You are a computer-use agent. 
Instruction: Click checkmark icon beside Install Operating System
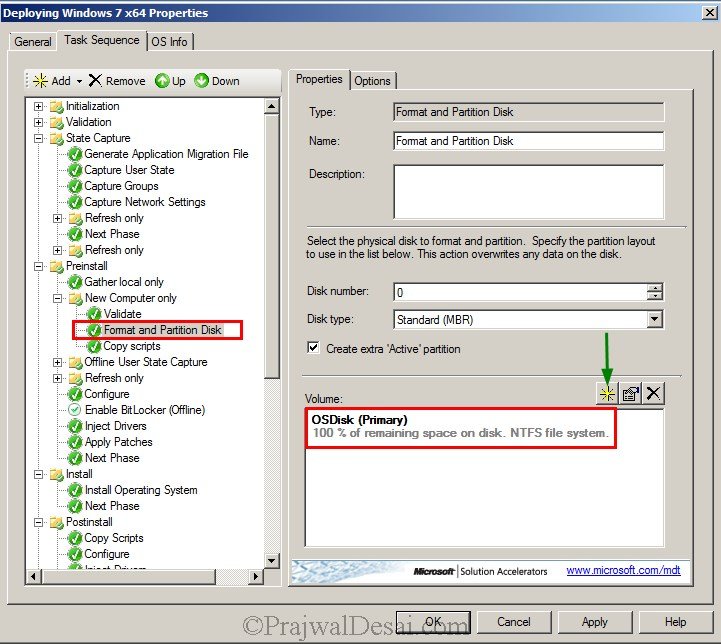(x=74, y=490)
